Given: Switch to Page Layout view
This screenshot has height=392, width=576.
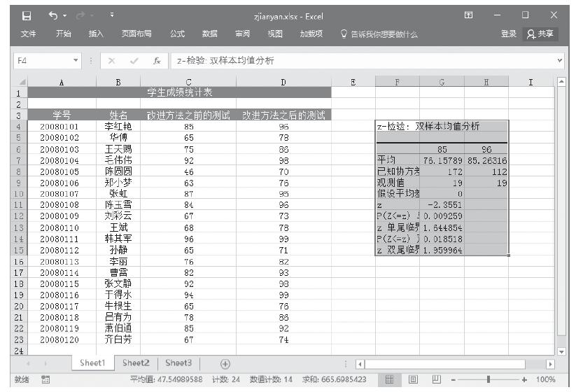Looking at the screenshot, I should (414, 379).
